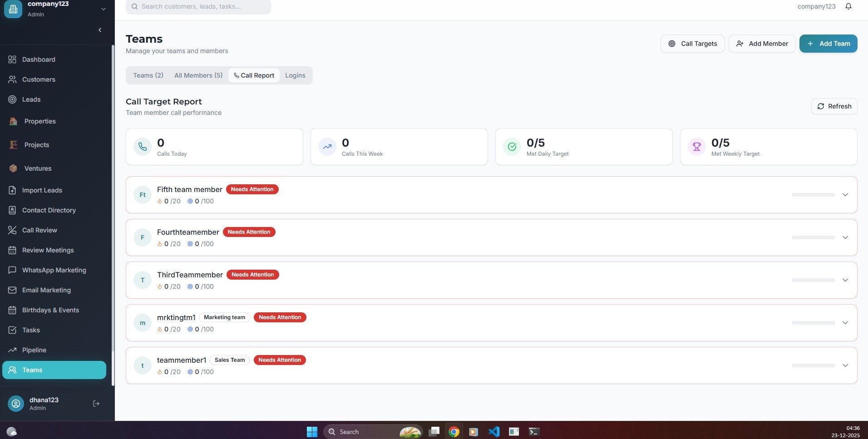The height and width of the screenshot is (439, 868).
Task: Open the Contact Directory section
Action: tap(49, 210)
